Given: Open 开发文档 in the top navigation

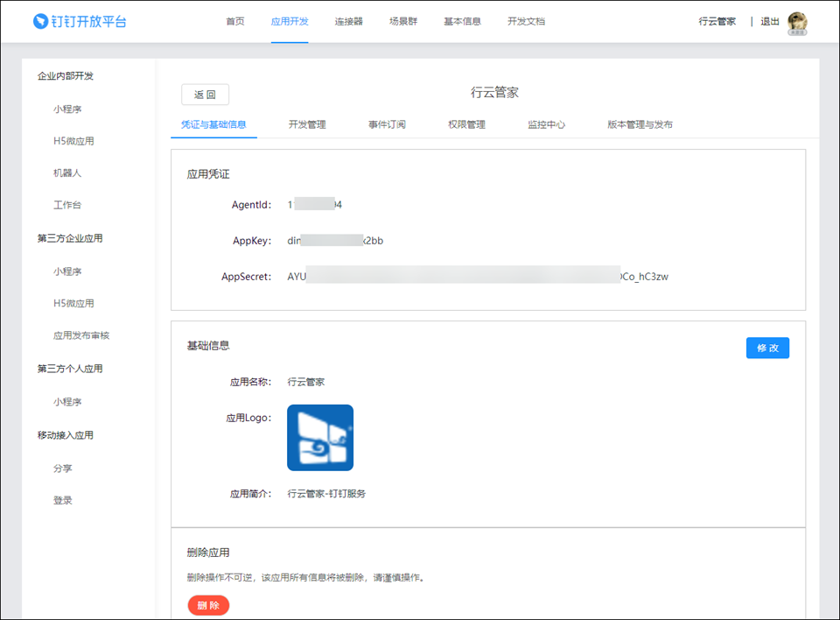Looking at the screenshot, I should coord(526,21).
